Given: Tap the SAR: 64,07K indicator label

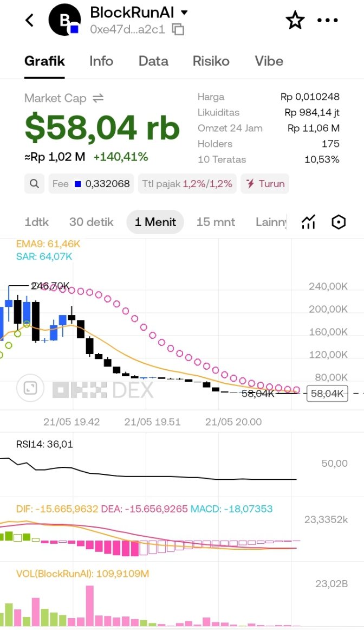Looking at the screenshot, I should [x=44, y=256].
